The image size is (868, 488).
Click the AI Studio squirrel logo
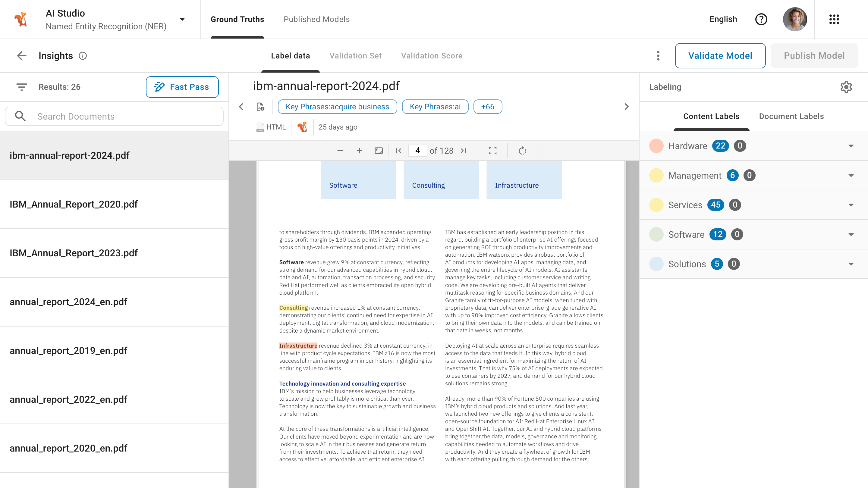[21, 19]
